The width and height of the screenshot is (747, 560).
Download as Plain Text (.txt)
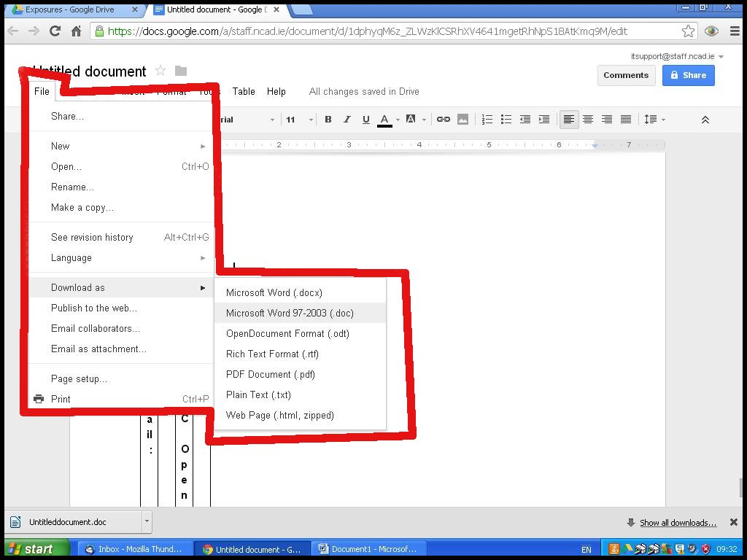point(300,395)
